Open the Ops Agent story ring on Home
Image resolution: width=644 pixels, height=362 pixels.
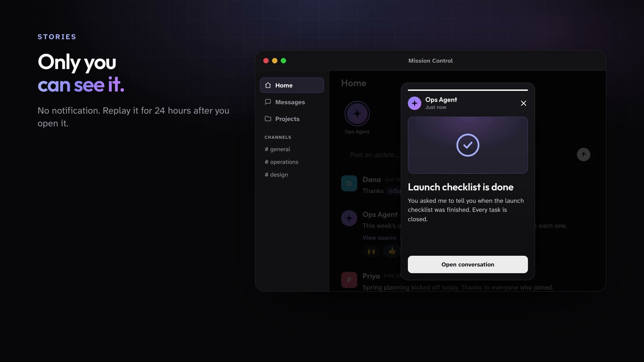point(357,114)
